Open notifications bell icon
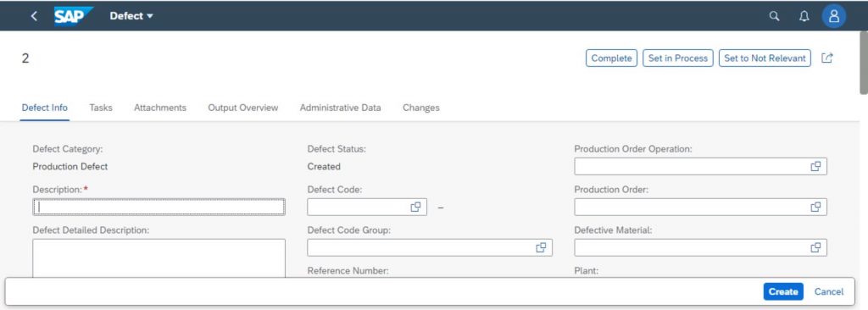The width and height of the screenshot is (868, 310). (x=804, y=16)
